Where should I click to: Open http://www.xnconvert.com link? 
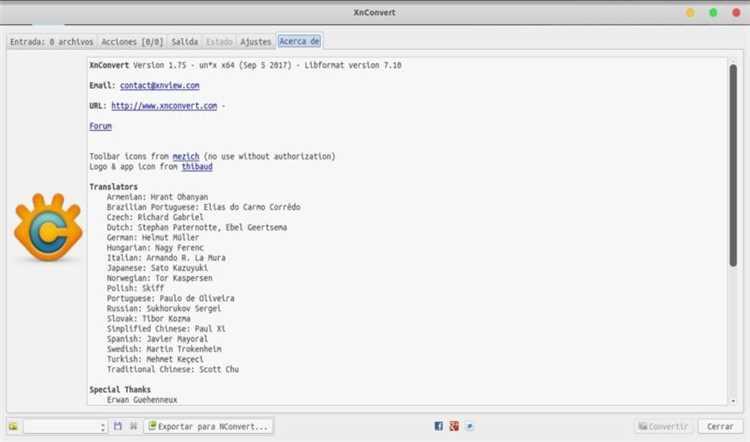pos(164,106)
